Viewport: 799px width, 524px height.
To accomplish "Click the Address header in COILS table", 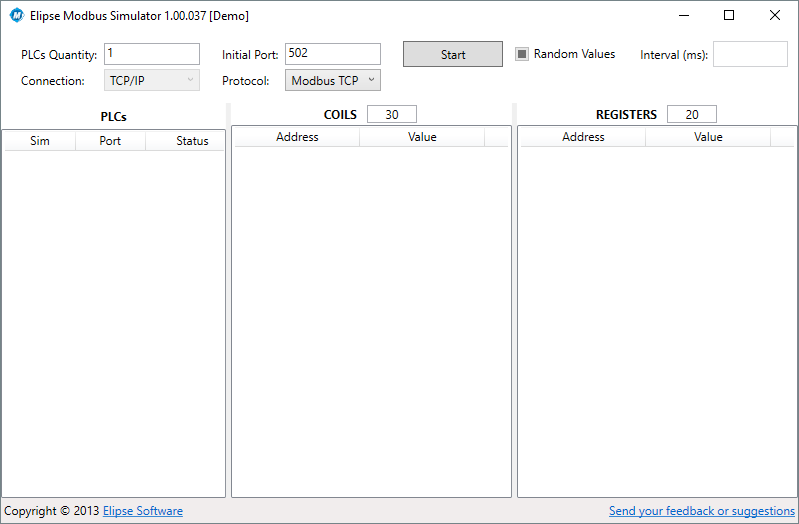I will pos(297,137).
